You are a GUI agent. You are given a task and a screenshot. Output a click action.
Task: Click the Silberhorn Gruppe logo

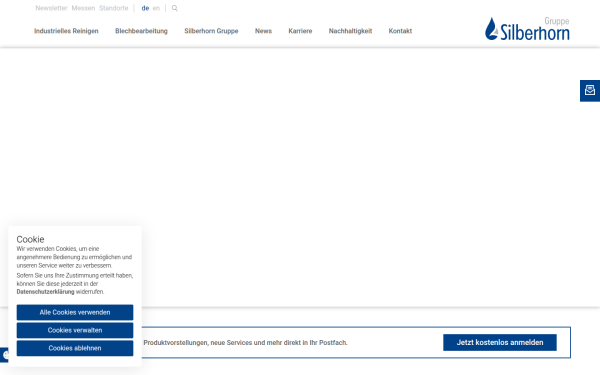pyautogui.click(x=527, y=29)
